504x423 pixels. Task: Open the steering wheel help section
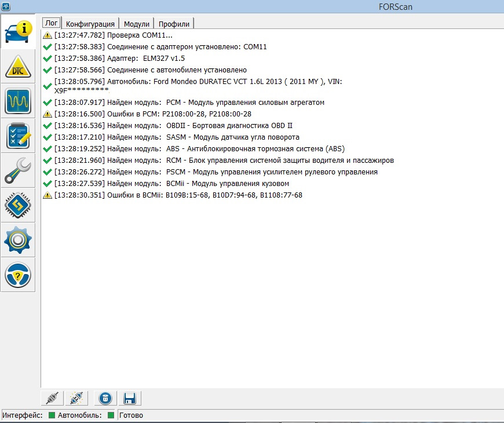coord(18,275)
